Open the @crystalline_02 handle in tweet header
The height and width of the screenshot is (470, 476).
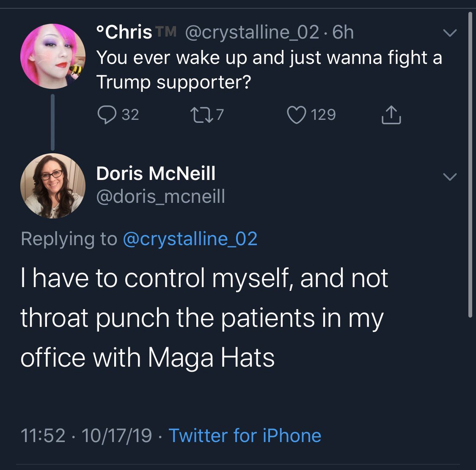(252, 32)
